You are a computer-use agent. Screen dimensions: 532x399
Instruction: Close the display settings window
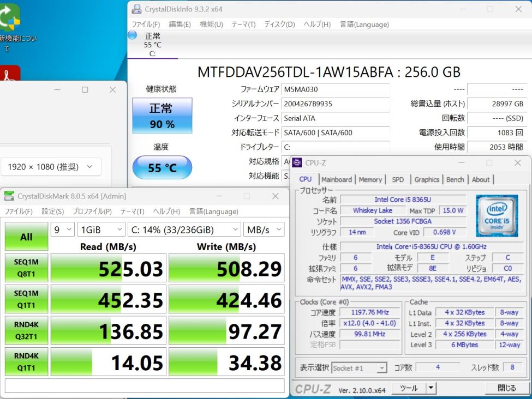click(x=112, y=89)
